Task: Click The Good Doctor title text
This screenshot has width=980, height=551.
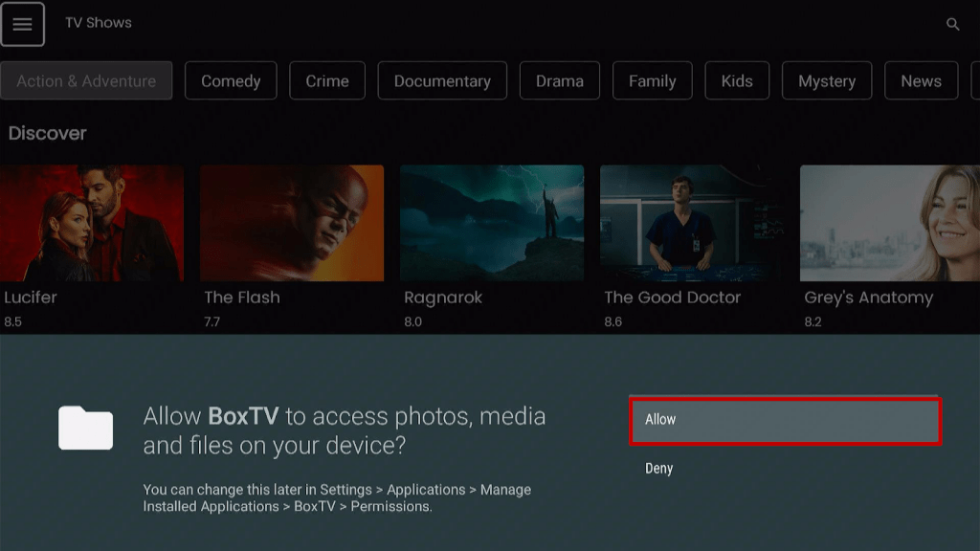Action: (x=673, y=298)
